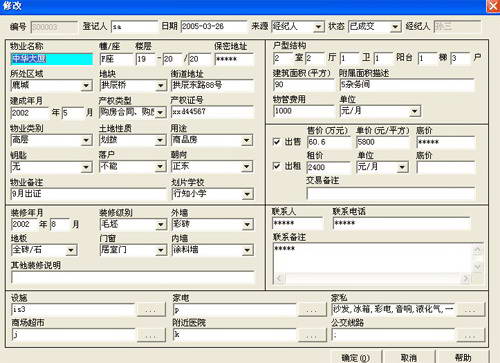Image resolution: width=500 pixels, height=363 pixels.
Task: Close the 修改 dialog window
Action: 493,6
